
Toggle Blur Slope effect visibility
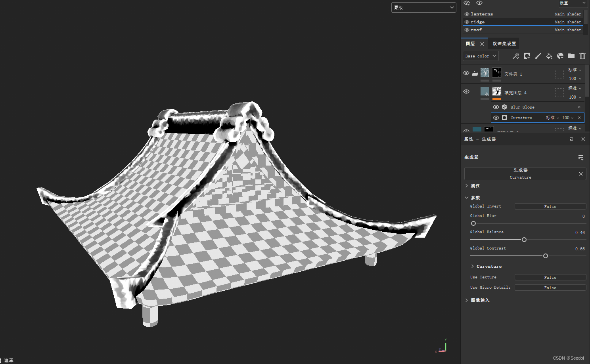[496, 107]
